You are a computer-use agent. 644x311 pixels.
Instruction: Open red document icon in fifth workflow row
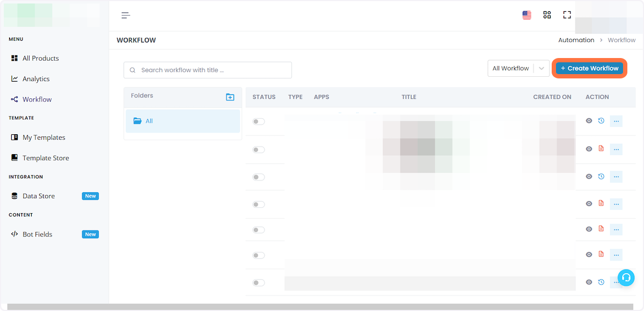(601, 229)
